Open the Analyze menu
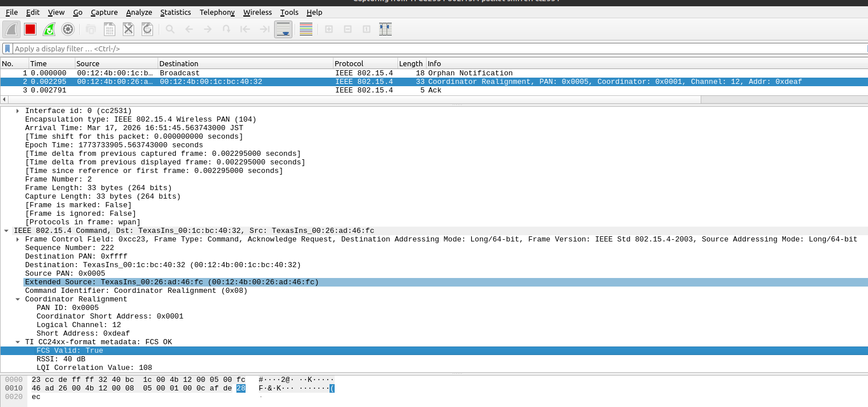Image resolution: width=868 pixels, height=407 pixels. 139,12
